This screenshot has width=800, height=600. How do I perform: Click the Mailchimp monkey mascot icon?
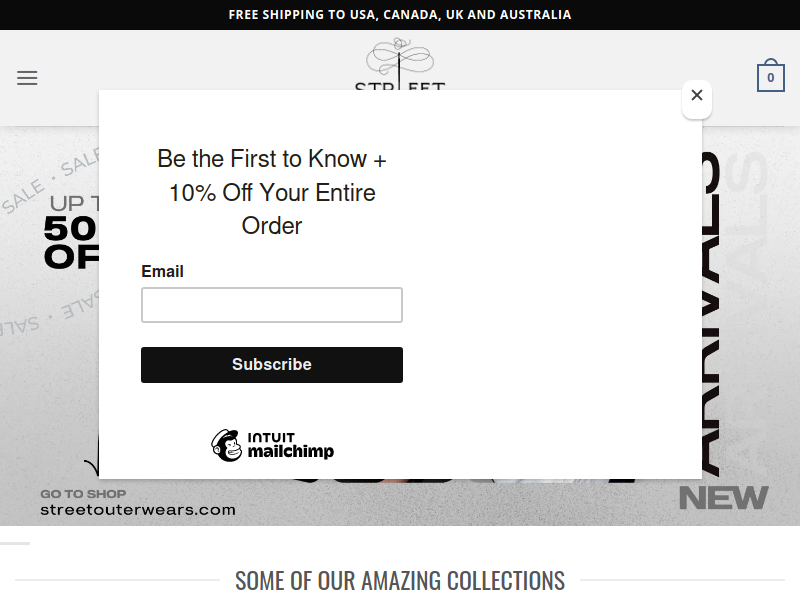227,445
